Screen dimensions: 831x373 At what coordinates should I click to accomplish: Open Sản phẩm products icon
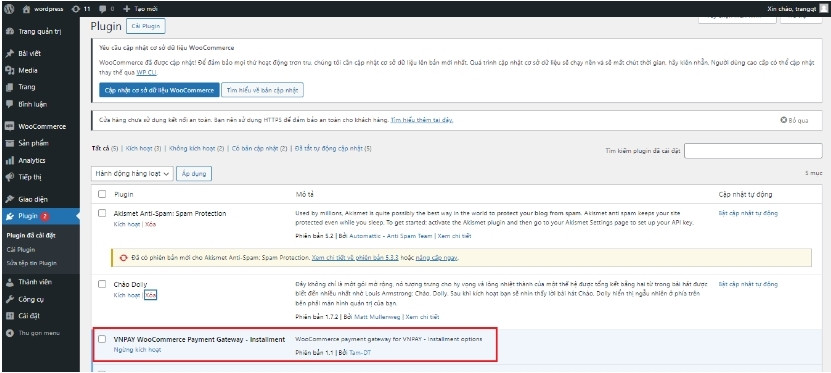[x=10, y=144]
